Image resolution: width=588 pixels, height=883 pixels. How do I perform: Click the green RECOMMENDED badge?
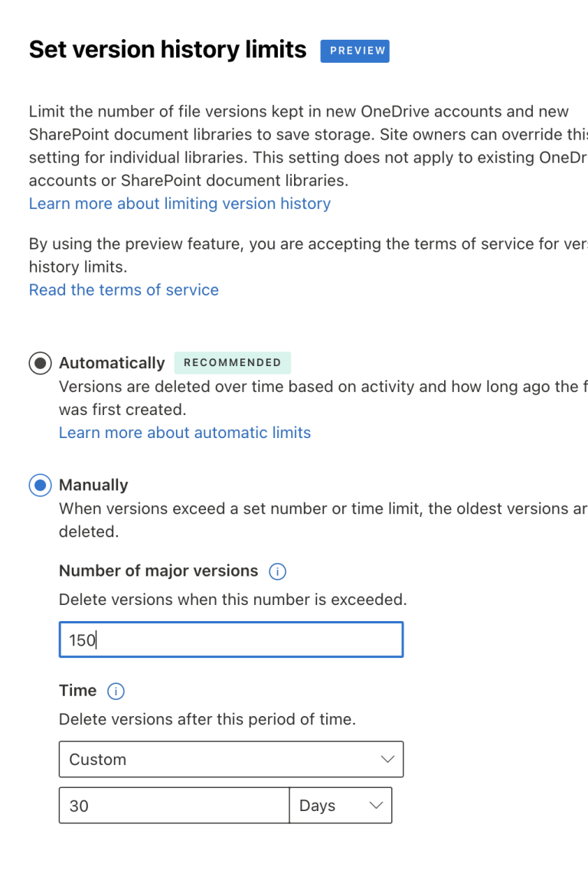(x=232, y=363)
